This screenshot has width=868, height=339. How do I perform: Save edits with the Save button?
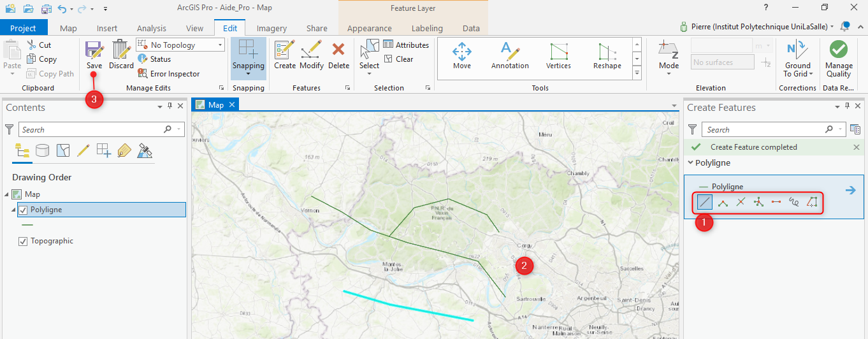tap(94, 55)
